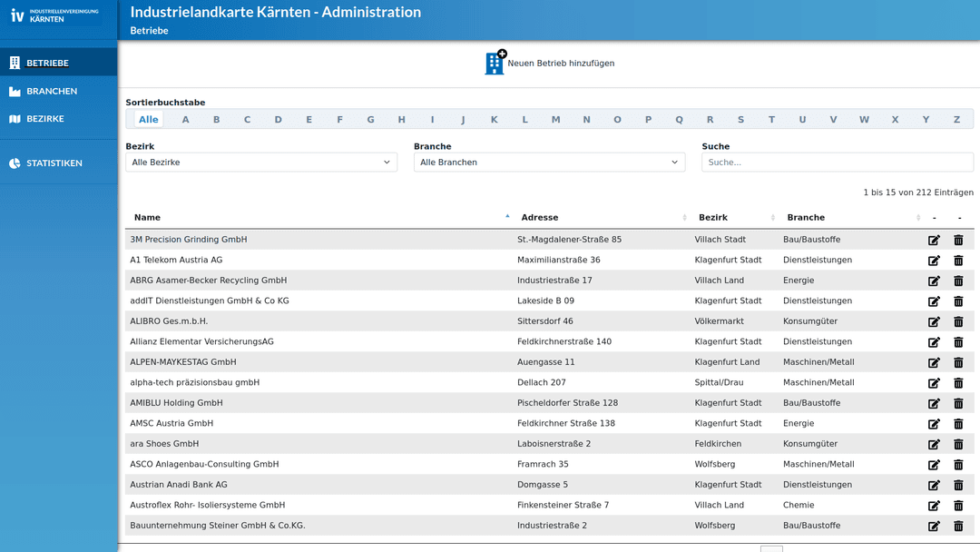
Task: Click the Völkermarkt district cell
Action: click(x=720, y=321)
